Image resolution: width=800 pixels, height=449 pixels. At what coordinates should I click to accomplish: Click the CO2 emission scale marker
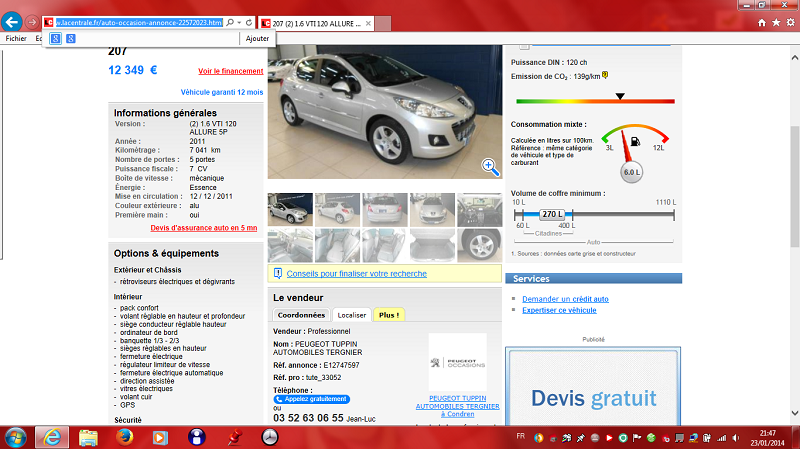click(x=620, y=96)
